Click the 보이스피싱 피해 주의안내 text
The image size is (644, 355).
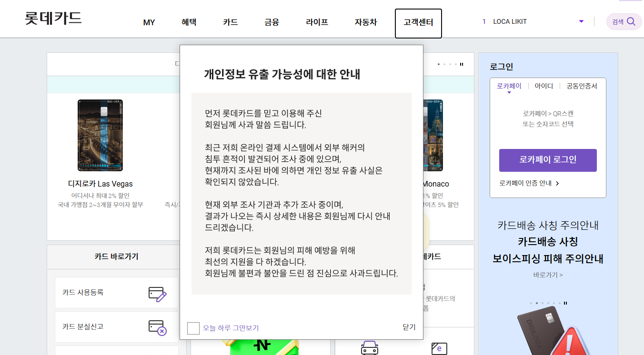click(x=548, y=259)
